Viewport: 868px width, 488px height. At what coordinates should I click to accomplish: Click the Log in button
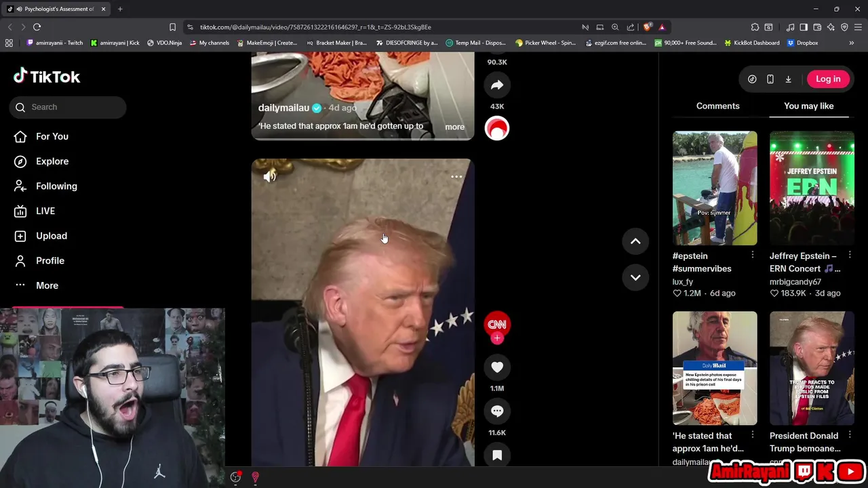pos(828,79)
